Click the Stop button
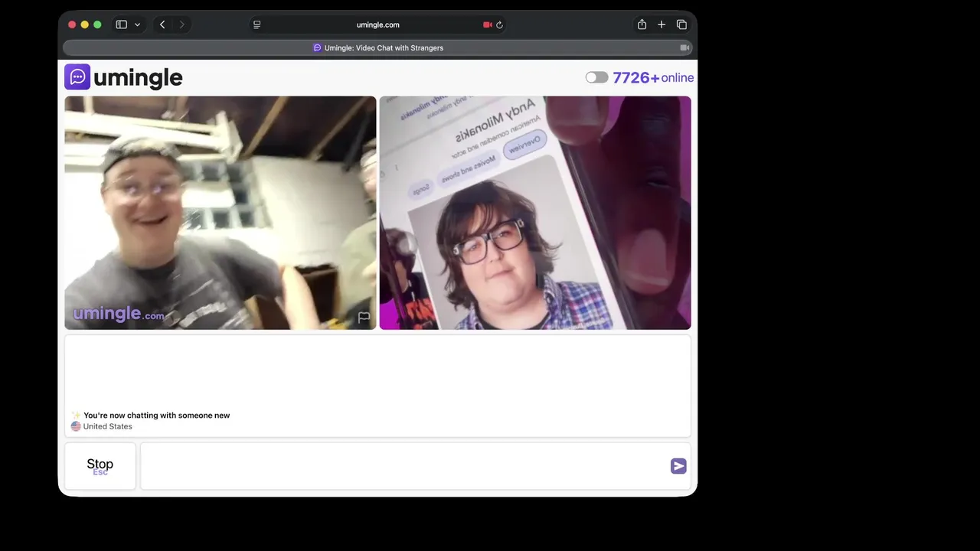Image resolution: width=980 pixels, height=551 pixels. tap(100, 466)
